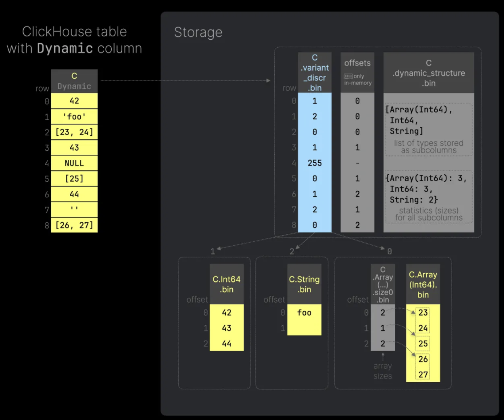Select the C.Array(...).size0.bin header

pyautogui.click(x=383, y=284)
